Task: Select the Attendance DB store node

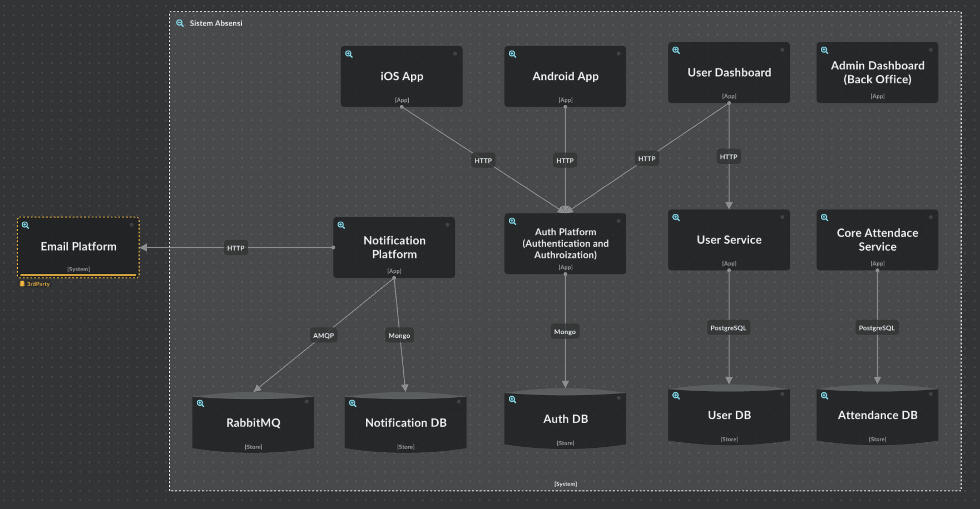Action: [x=877, y=416]
